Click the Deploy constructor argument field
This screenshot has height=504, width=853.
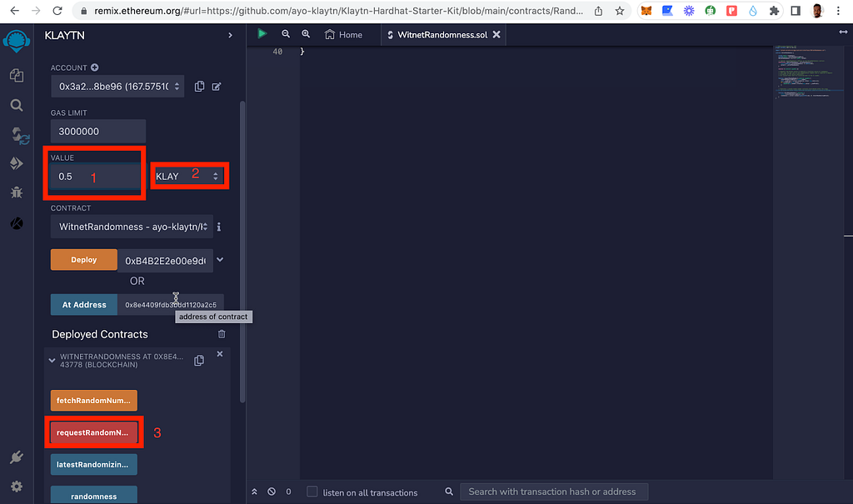[166, 261]
